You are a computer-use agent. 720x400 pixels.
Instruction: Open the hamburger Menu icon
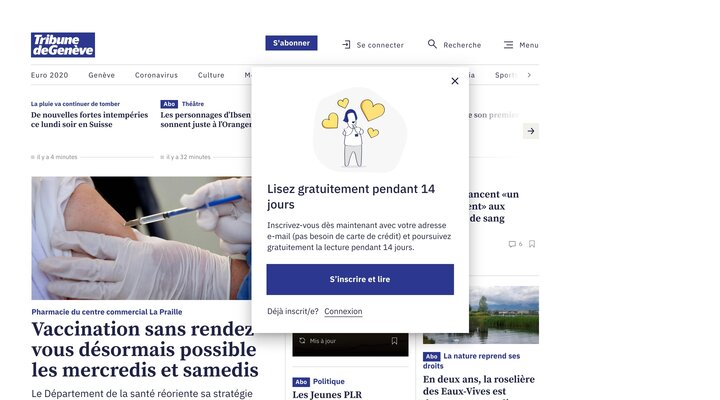click(508, 45)
